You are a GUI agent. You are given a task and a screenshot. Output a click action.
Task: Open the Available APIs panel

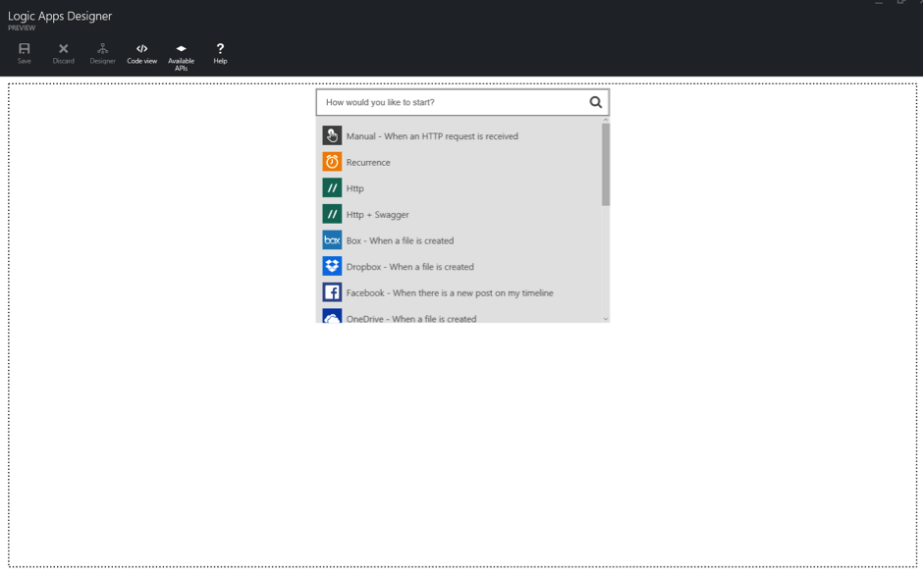181,53
